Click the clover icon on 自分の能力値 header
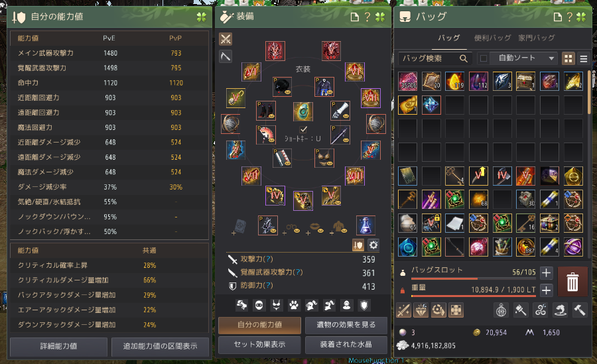This screenshot has width=597, height=364. [202, 17]
